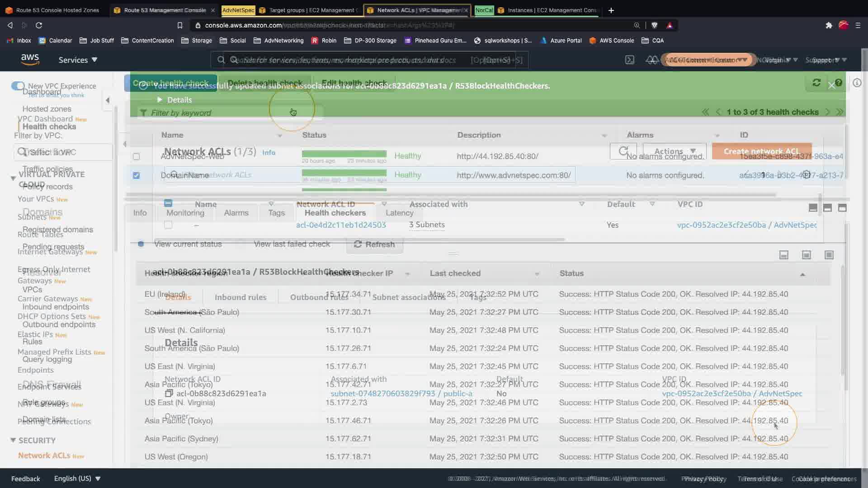868x488 pixels.
Task: Click the AWS logo home icon
Action: tap(30, 60)
